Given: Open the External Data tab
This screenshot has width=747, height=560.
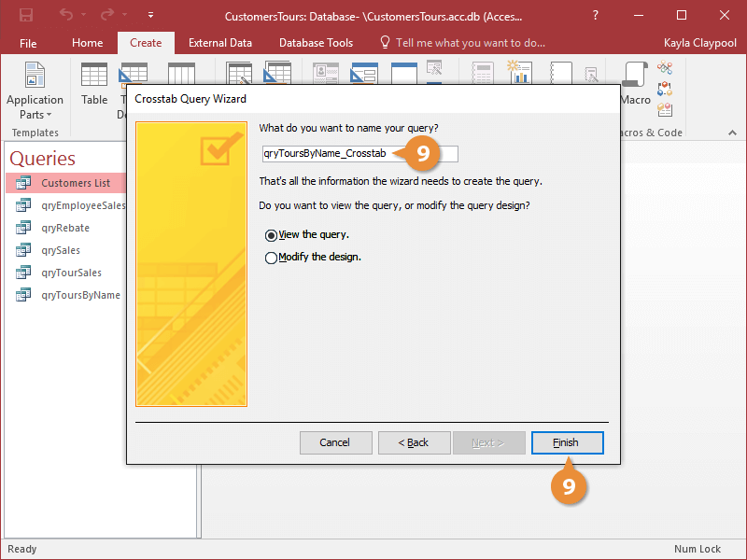Looking at the screenshot, I should coord(220,43).
